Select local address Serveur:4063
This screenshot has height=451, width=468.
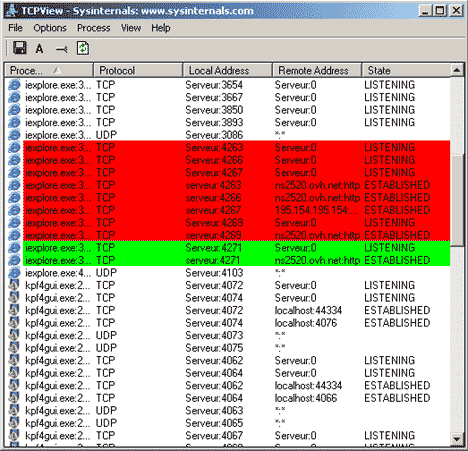pos(214,411)
